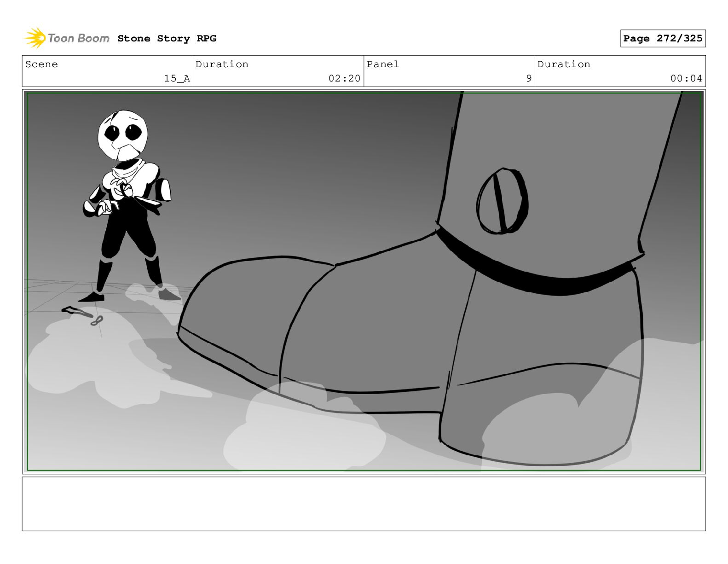Click the Toon Boom logo
728x564 pixels.
tap(67, 38)
